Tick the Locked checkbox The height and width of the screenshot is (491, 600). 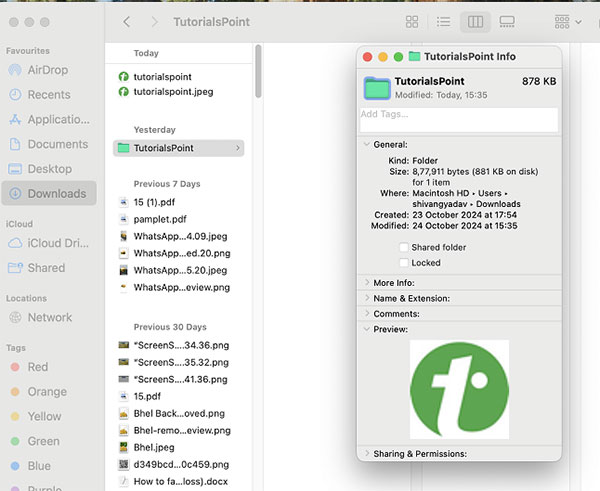[403, 263]
